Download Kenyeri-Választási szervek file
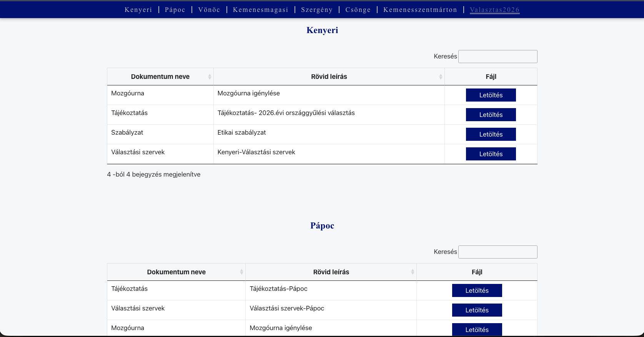Screen dimensions: 644x337 coord(491,154)
